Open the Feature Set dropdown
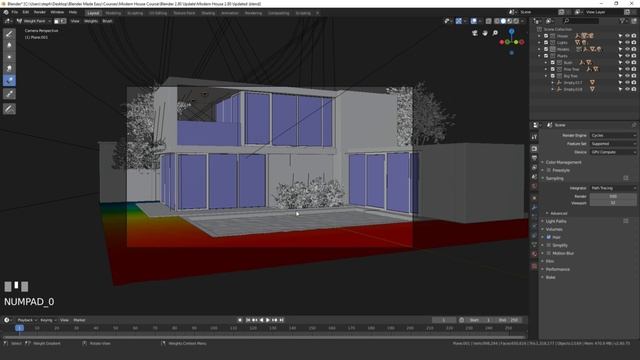The height and width of the screenshot is (360, 640). click(613, 144)
